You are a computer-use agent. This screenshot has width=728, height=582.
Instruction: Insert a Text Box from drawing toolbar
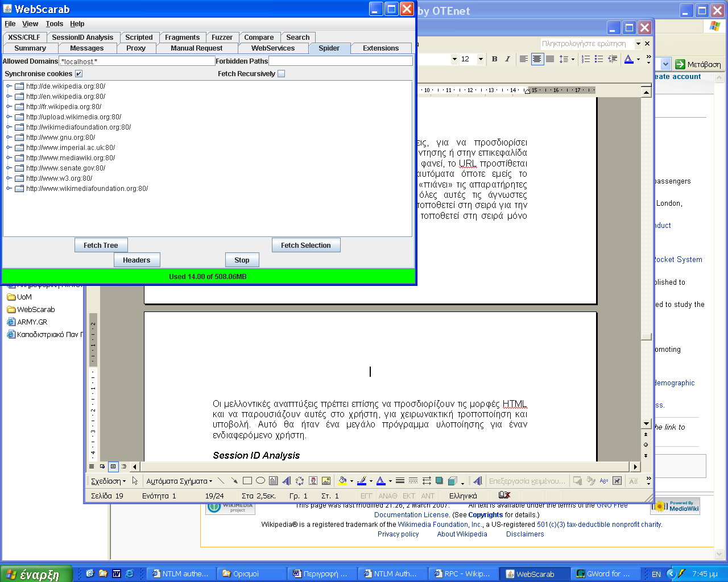[274, 481]
